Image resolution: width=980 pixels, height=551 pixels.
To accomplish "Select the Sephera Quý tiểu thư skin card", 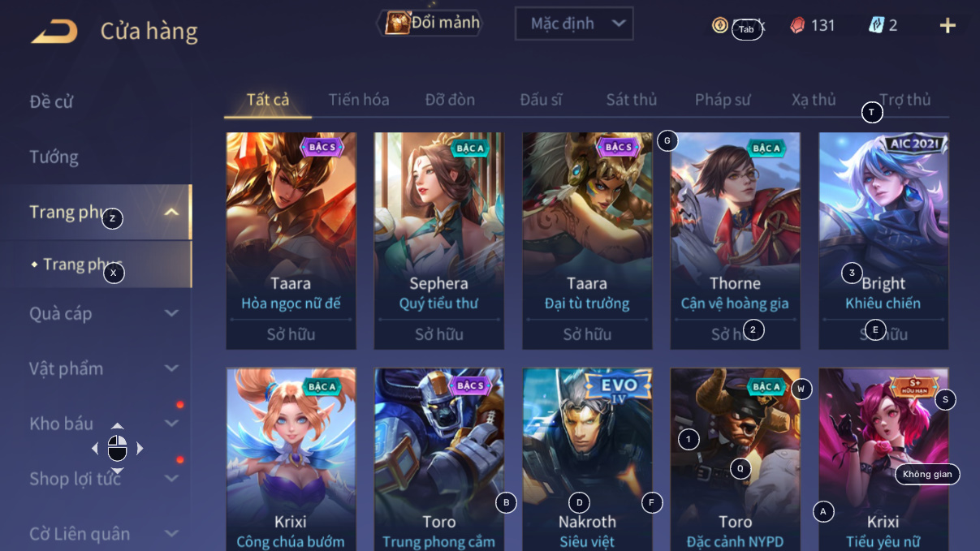I will coord(439,241).
